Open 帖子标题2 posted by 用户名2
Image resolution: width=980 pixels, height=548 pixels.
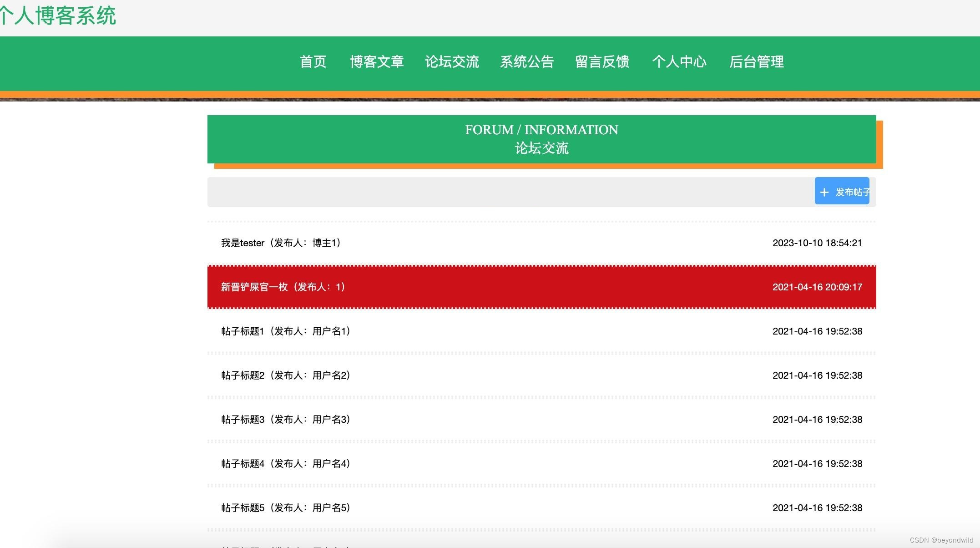tap(284, 375)
